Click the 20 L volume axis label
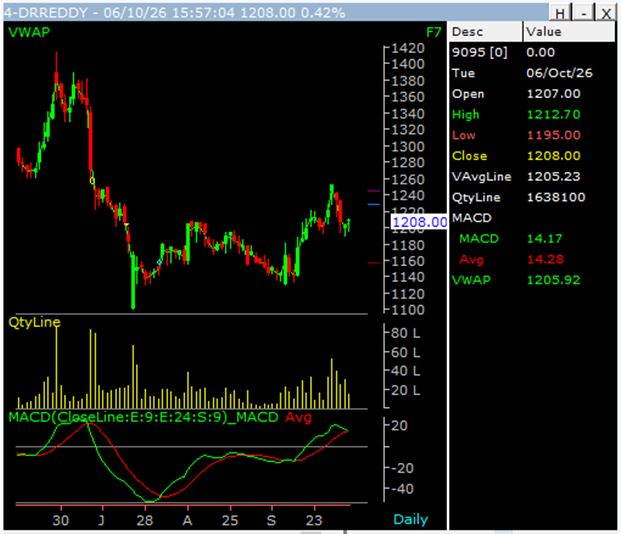The image size is (621, 534). click(x=405, y=391)
